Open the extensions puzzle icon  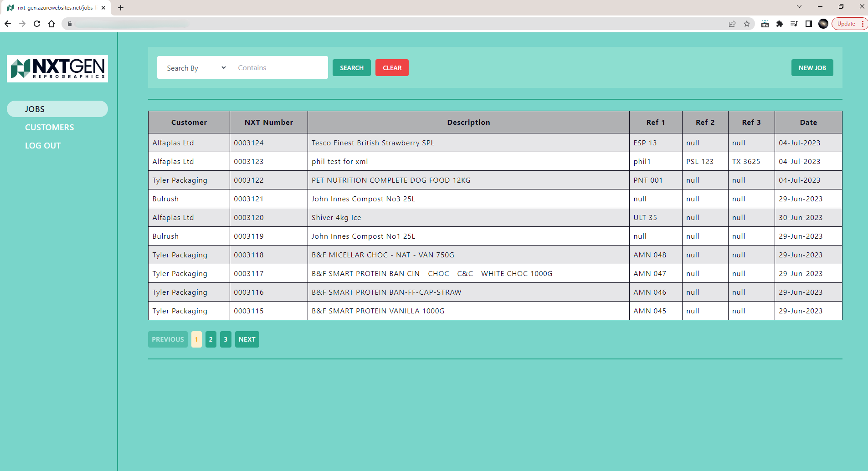click(x=780, y=24)
